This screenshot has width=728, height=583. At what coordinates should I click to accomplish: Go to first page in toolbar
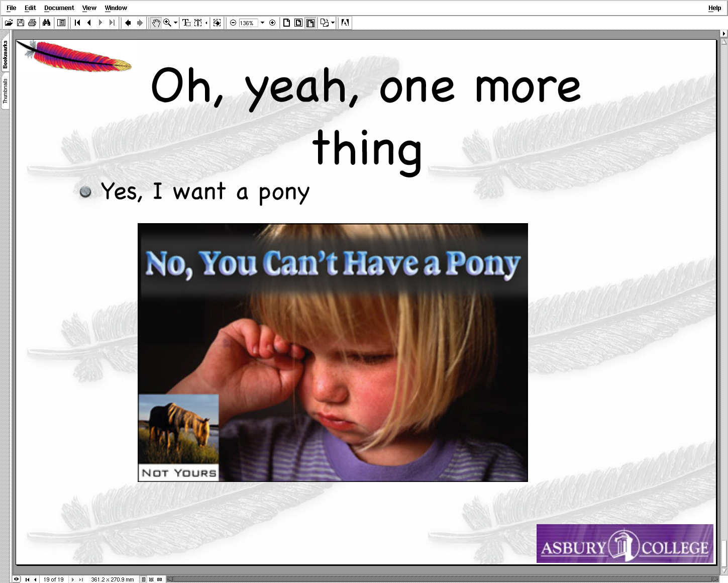tap(77, 23)
